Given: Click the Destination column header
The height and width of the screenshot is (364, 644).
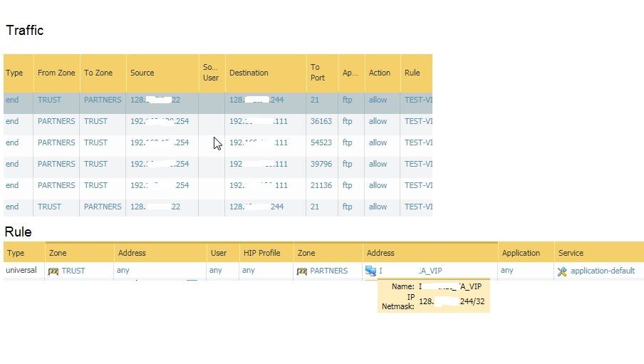Looking at the screenshot, I should [x=249, y=73].
